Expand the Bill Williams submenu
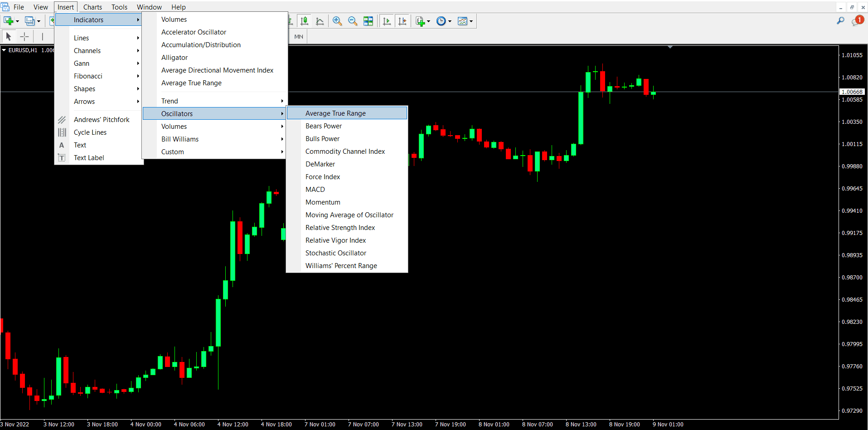This screenshot has width=868, height=430. pos(215,139)
